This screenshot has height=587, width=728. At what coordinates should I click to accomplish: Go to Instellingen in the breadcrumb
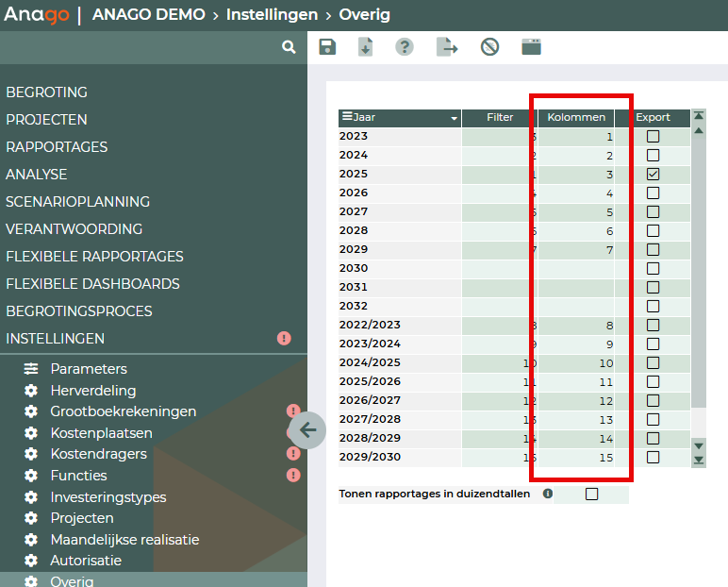[x=273, y=15]
